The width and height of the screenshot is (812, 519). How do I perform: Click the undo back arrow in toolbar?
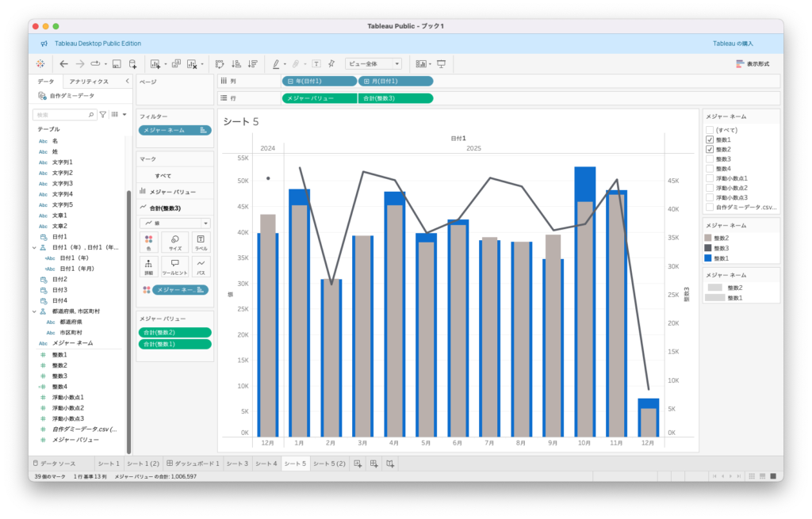tap(63, 63)
